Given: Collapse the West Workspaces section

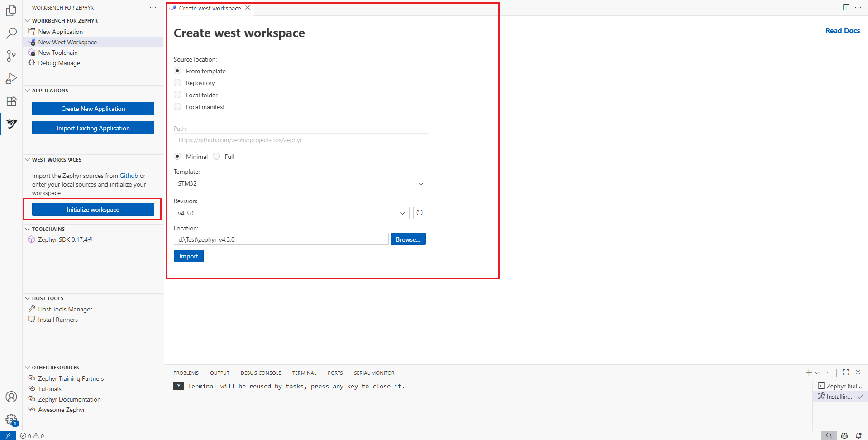Looking at the screenshot, I should point(27,159).
